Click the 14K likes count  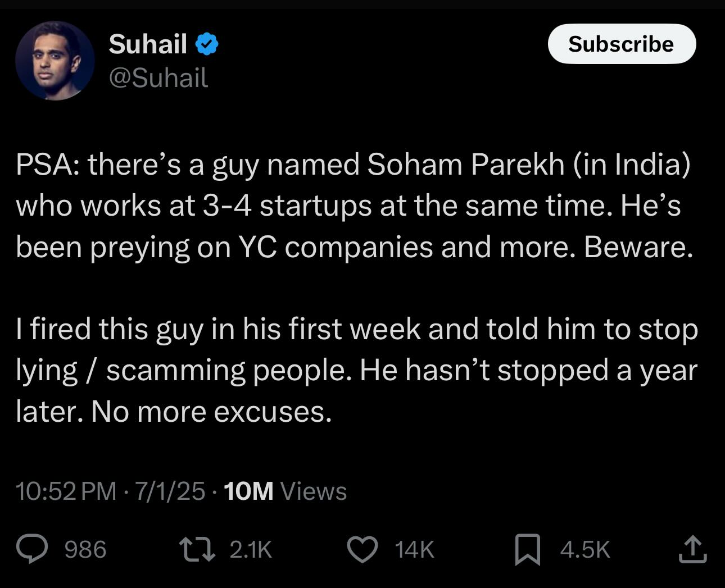(x=414, y=549)
